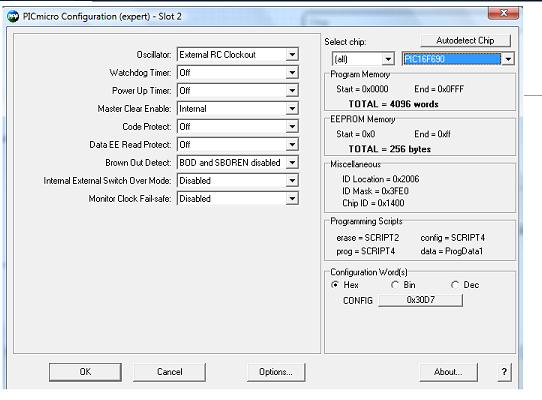542x400 pixels.
Task: Click the ? help button
Action: 504,372
